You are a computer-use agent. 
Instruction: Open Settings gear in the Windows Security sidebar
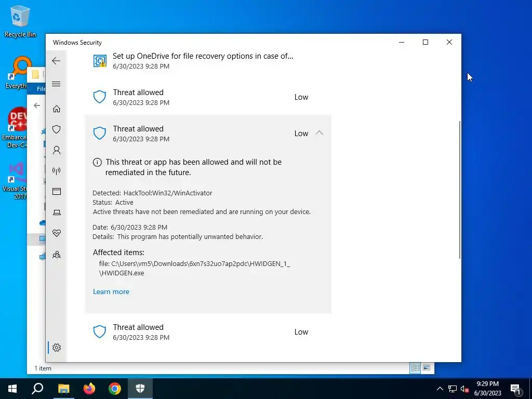(x=56, y=348)
